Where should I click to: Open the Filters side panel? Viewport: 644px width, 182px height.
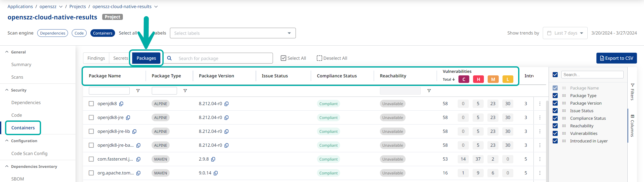click(632, 92)
